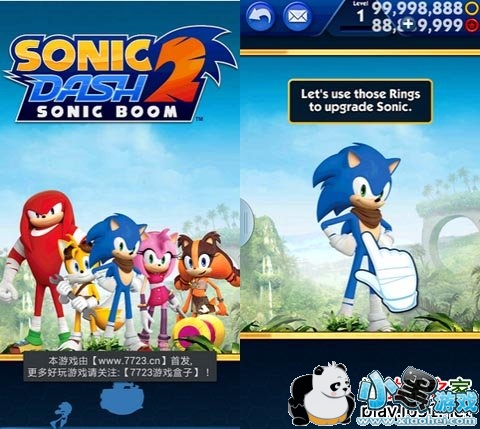The width and height of the screenshot is (480, 429).
Task: Tap the blue back arrow button
Action: 261,16
